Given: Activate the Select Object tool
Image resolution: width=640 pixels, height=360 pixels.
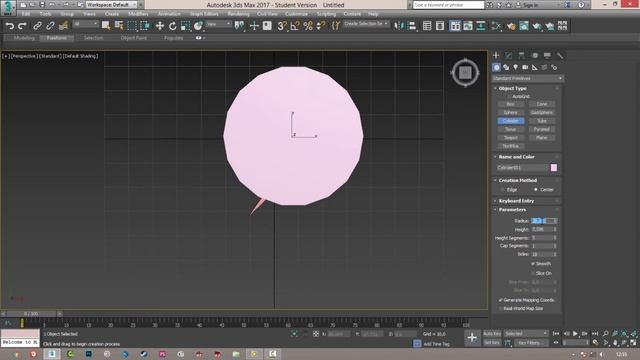Looking at the screenshot, I should [x=106, y=26].
